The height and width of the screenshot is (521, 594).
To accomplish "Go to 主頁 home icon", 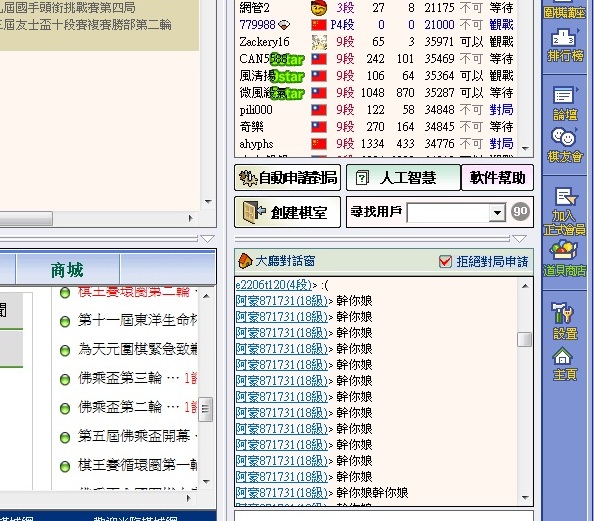I will pyautogui.click(x=564, y=364).
